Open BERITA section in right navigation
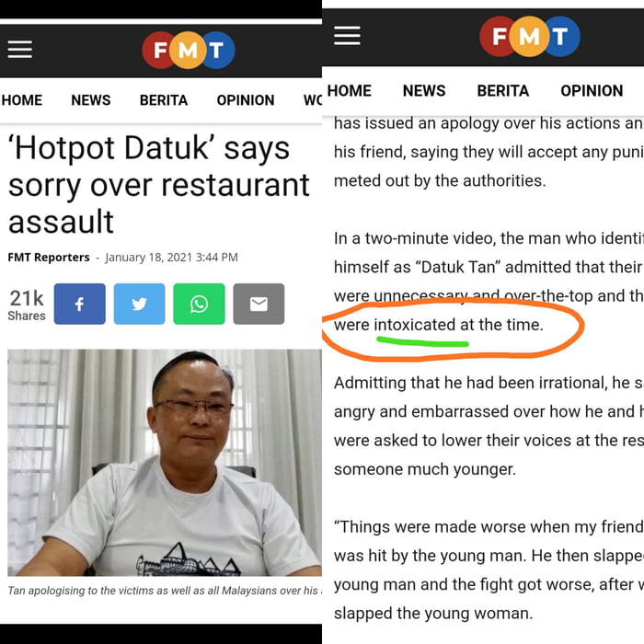The height and width of the screenshot is (644, 644). click(503, 91)
